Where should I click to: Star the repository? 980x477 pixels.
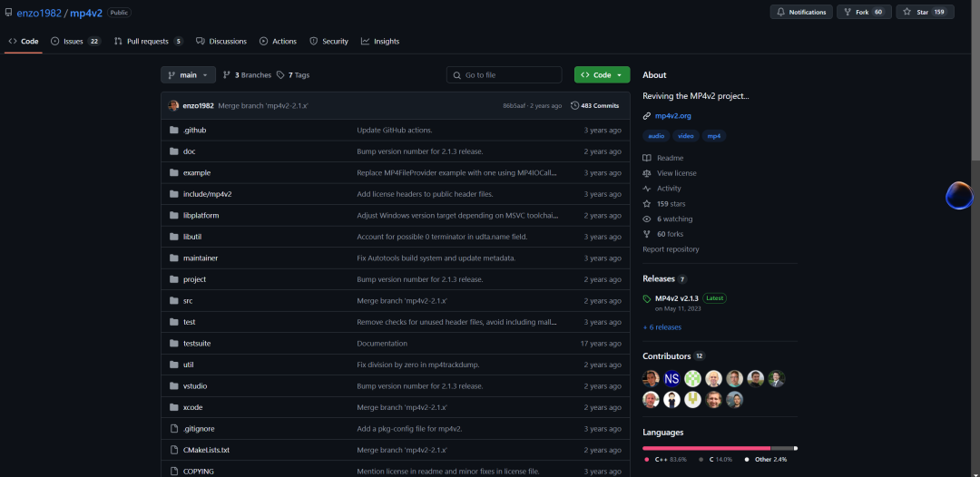pos(925,12)
